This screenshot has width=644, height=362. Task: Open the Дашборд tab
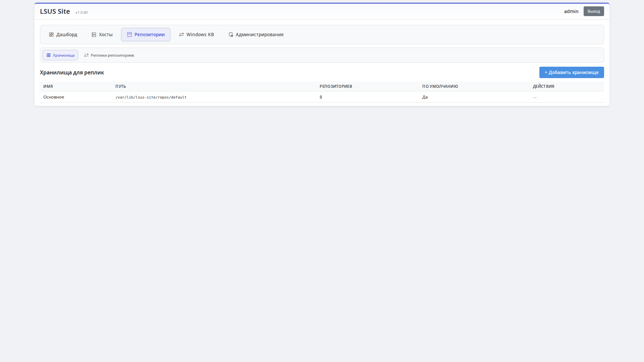(x=63, y=35)
